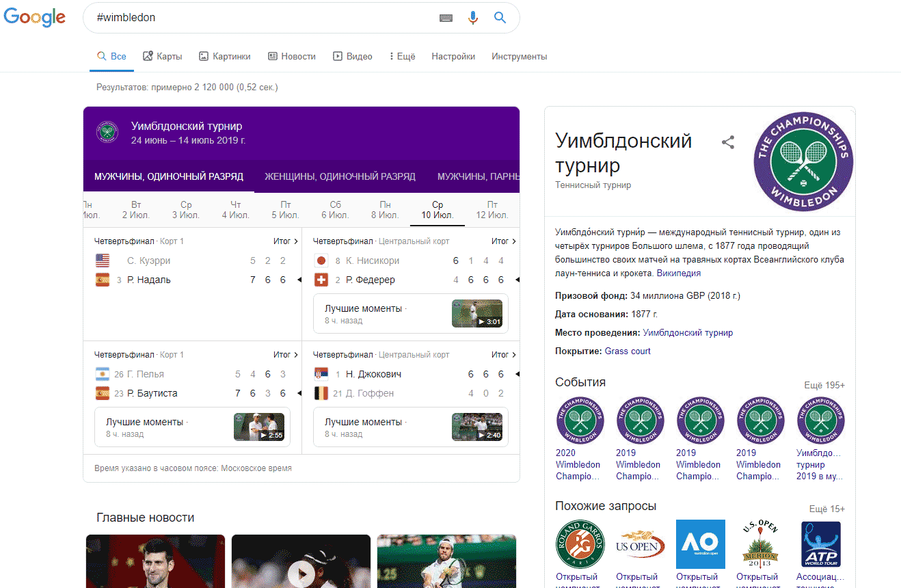This screenshot has width=901, height=588.
Task: Open the Уимблдонский турнир 2019 event item
Action: pyautogui.click(x=820, y=439)
